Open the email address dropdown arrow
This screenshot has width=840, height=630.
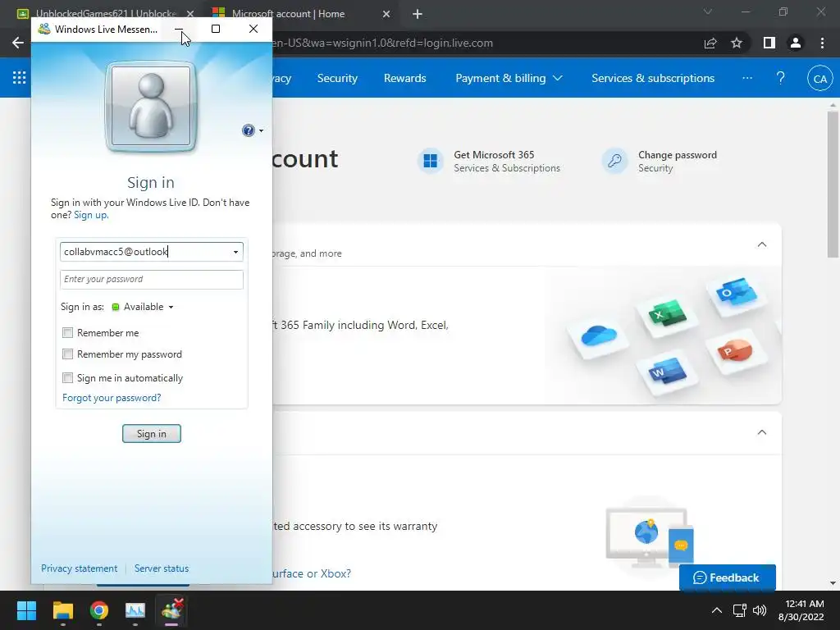coord(235,252)
